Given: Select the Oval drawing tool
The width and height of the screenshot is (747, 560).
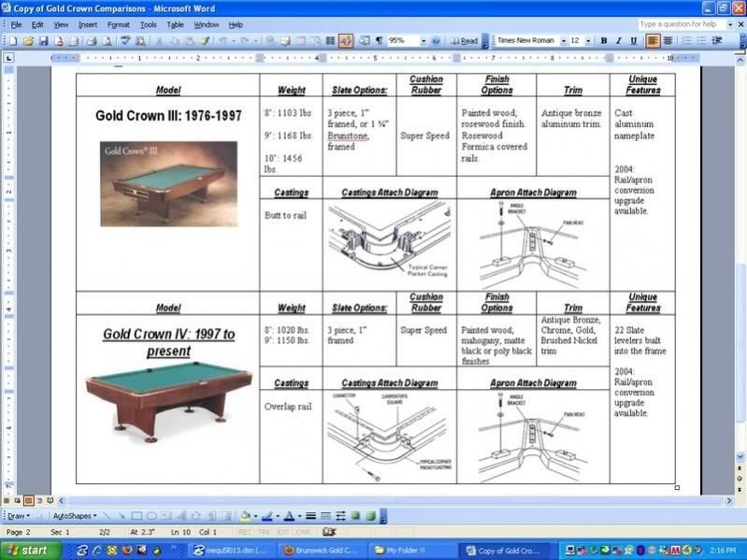Looking at the screenshot, I should [x=151, y=516].
